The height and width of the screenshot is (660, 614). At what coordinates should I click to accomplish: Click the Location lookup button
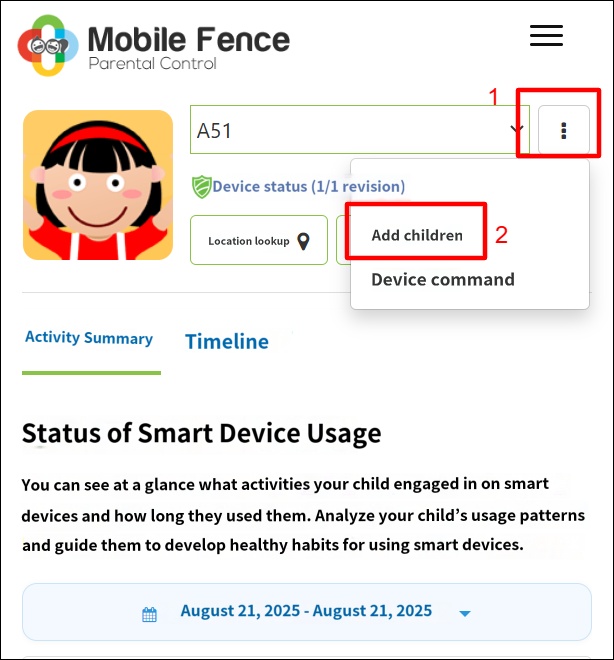pos(259,240)
